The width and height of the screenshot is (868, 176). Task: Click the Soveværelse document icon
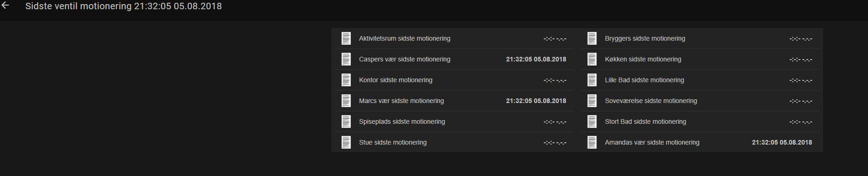click(592, 101)
